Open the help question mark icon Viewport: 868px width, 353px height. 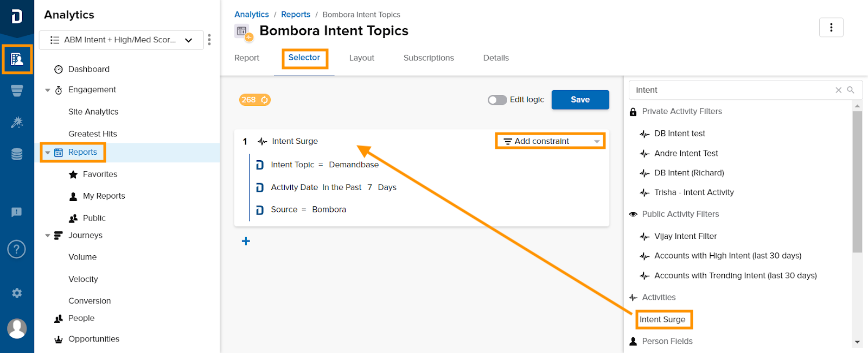[17, 249]
